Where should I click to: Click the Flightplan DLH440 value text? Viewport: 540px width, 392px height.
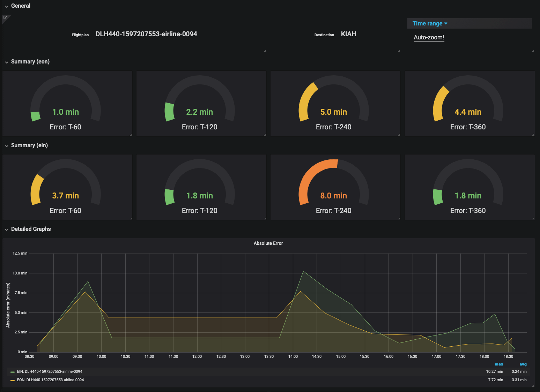(x=146, y=34)
